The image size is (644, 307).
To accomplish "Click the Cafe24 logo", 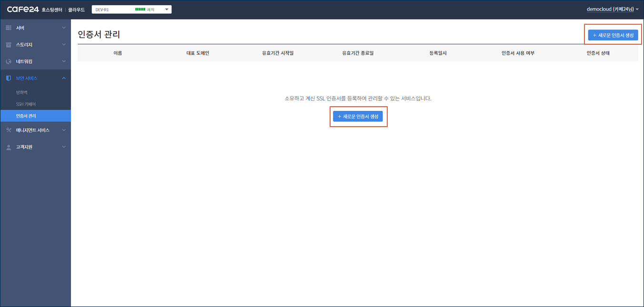I will 23,10.
